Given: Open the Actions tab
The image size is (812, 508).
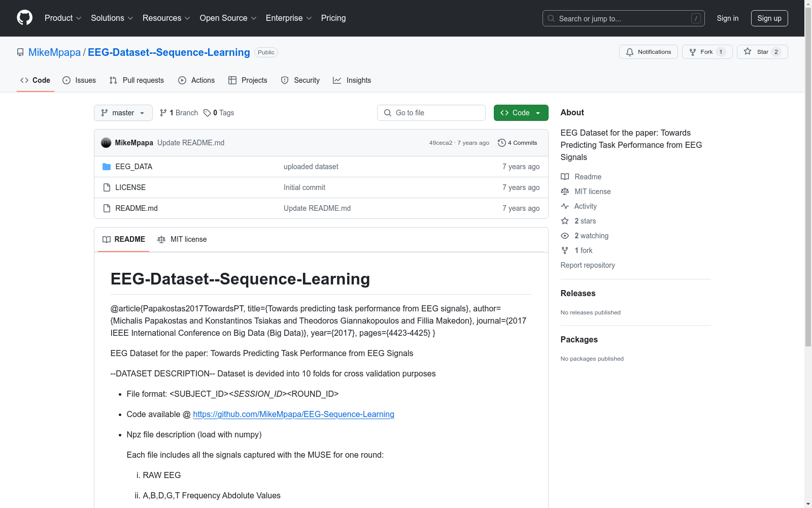Looking at the screenshot, I should 196,80.
